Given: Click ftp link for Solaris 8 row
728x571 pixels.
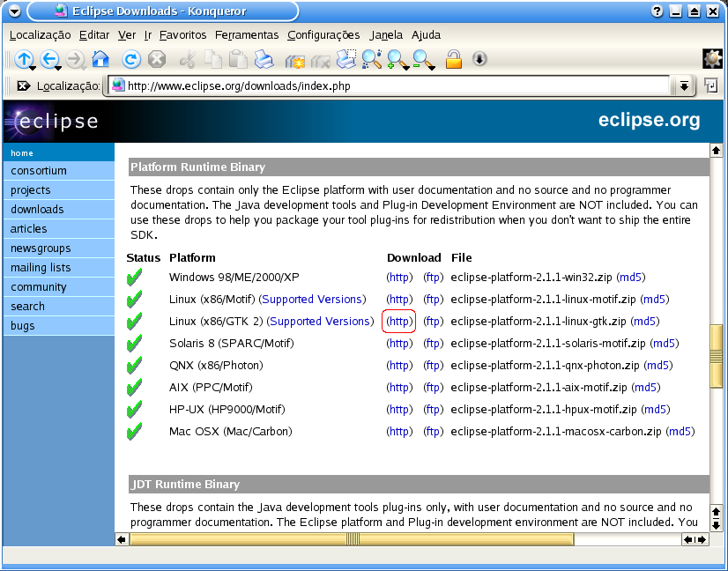Looking at the screenshot, I should pyautogui.click(x=433, y=344).
